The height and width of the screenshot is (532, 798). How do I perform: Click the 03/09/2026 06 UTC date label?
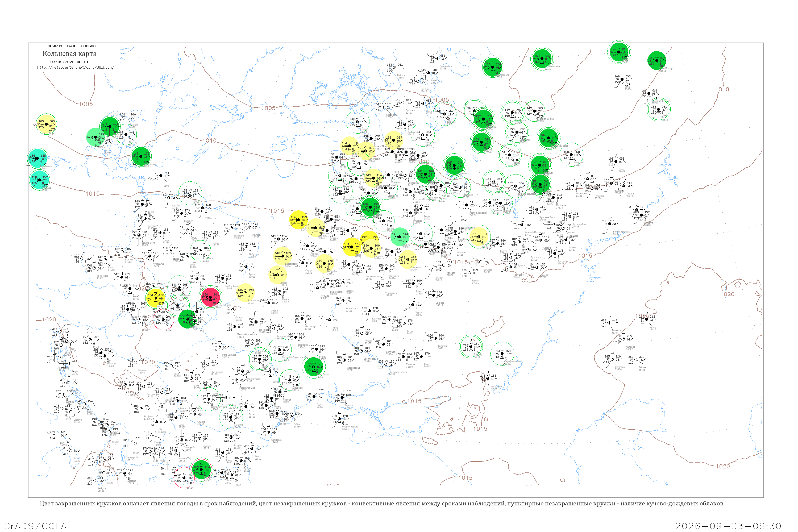tap(70, 62)
